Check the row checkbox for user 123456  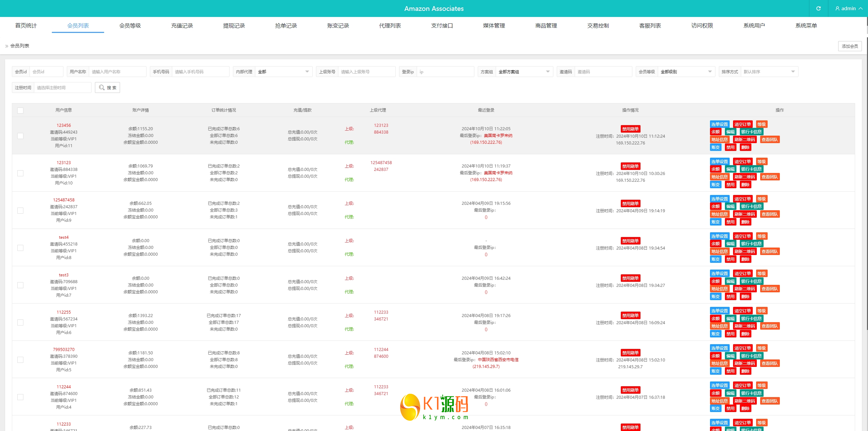click(x=20, y=136)
